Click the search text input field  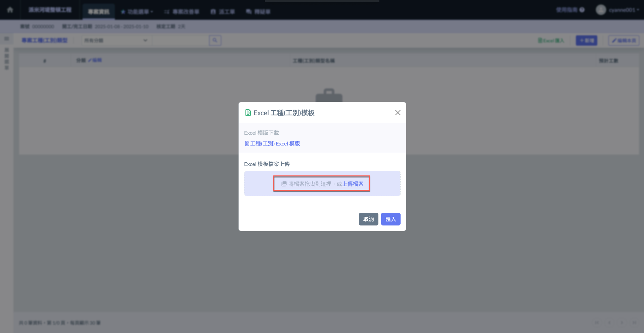pos(180,40)
